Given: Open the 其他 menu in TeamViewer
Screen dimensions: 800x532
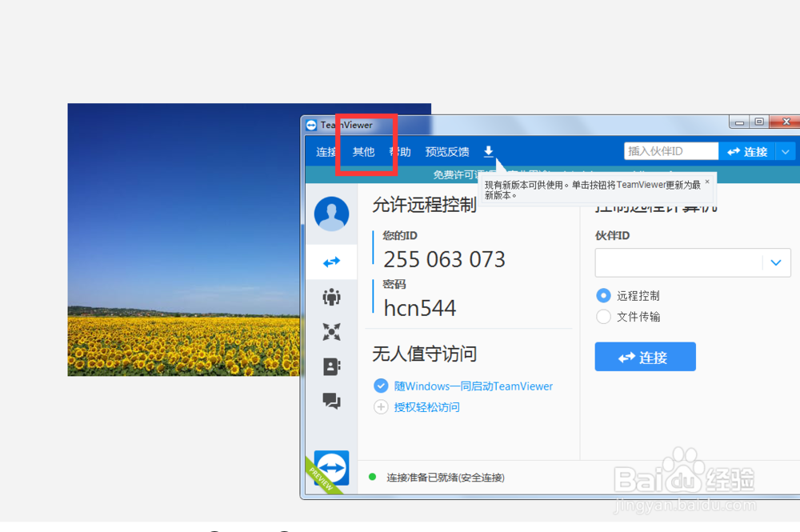Looking at the screenshot, I should point(363,152).
